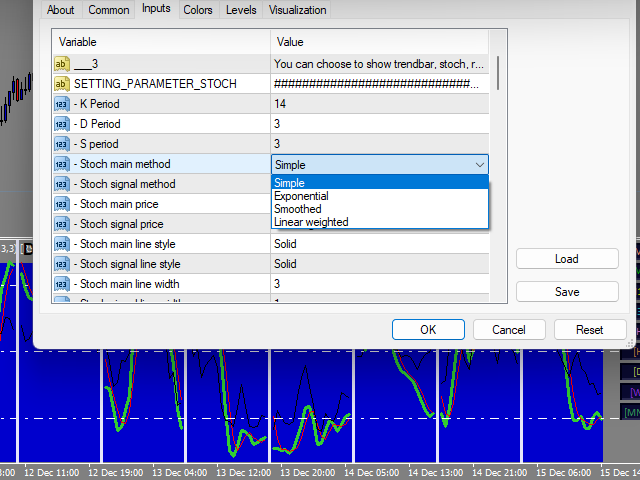Click the integer icon beside S period
Image resolution: width=640 pixels, height=480 pixels.
[62, 144]
